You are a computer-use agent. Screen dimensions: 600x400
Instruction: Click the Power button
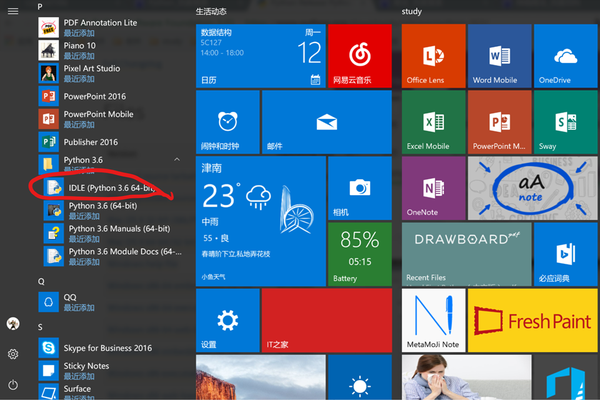[13, 384]
